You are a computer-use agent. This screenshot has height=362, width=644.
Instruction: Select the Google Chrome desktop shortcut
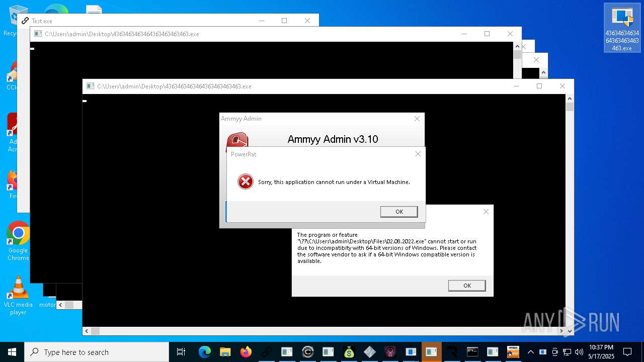pos(18,241)
